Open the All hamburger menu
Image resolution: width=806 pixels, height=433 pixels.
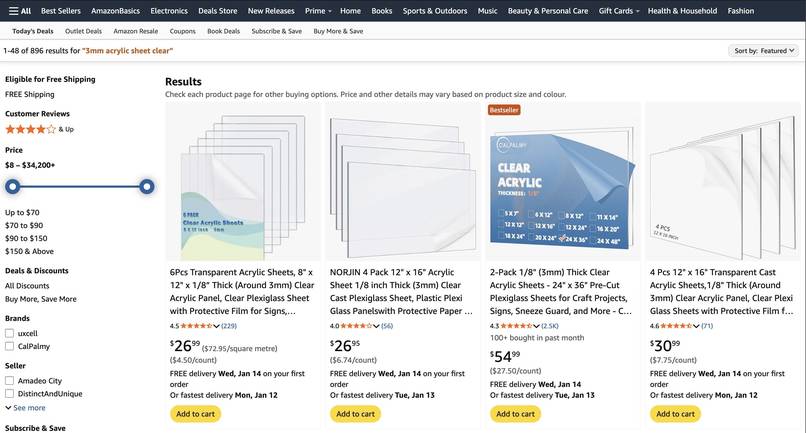pyautogui.click(x=20, y=11)
